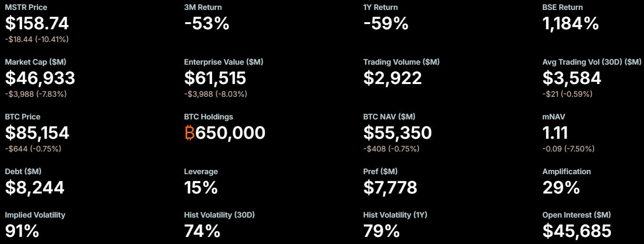Click the Pref $7,778 value
The width and height of the screenshot is (644, 244).
(390, 188)
